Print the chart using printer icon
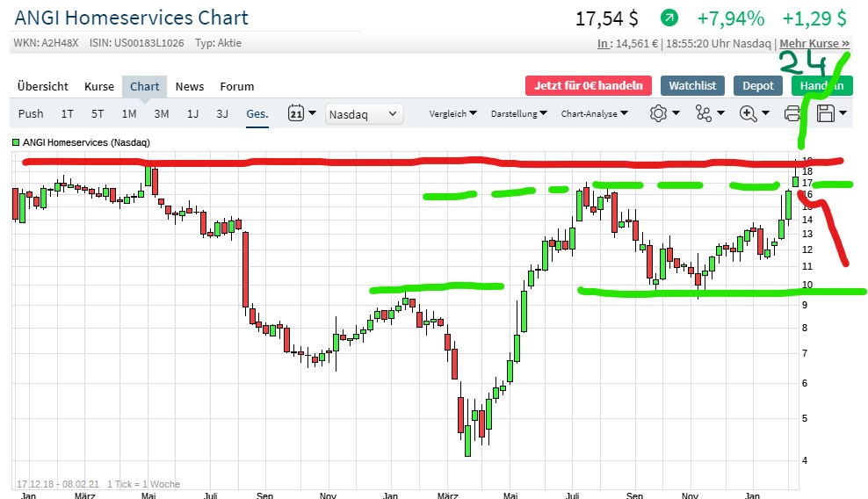This screenshot has width=868, height=499. click(x=792, y=113)
